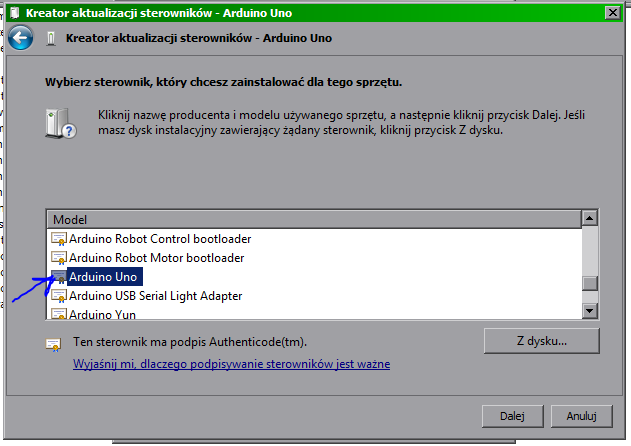Click the back arrow button
Screen dimensions: 631x446
pyautogui.click(x=22, y=39)
